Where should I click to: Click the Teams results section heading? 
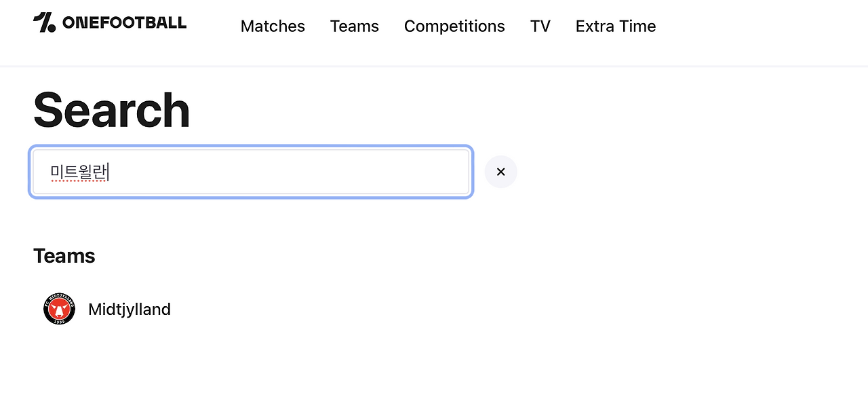(64, 256)
